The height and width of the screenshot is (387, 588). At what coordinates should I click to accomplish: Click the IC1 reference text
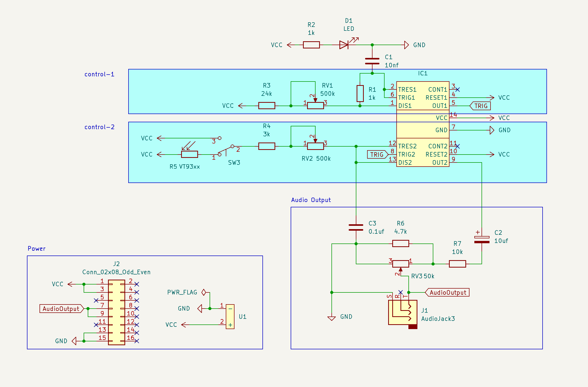[x=423, y=73]
